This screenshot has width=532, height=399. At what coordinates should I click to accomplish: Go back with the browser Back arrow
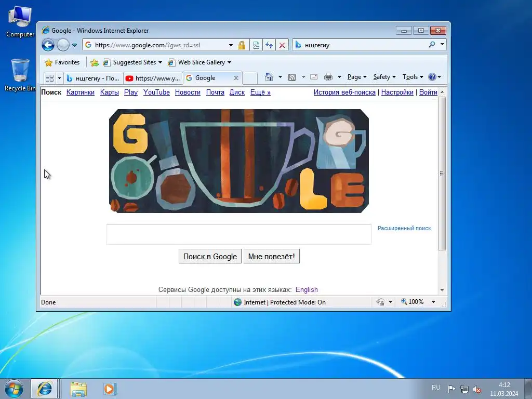48,45
